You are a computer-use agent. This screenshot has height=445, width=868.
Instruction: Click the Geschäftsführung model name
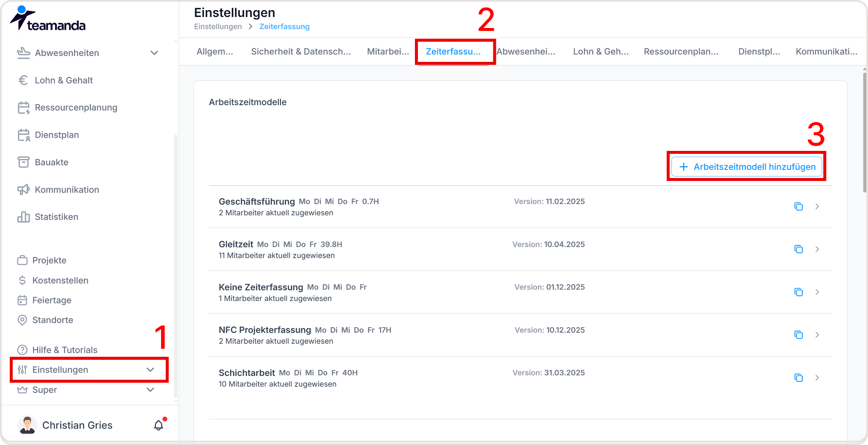pos(257,202)
